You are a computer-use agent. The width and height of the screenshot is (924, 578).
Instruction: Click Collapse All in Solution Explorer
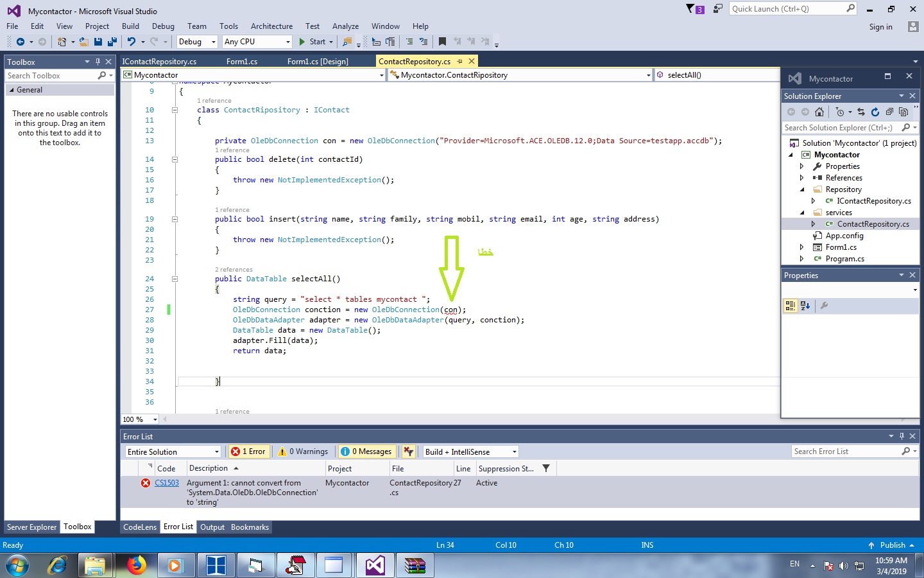coord(889,112)
